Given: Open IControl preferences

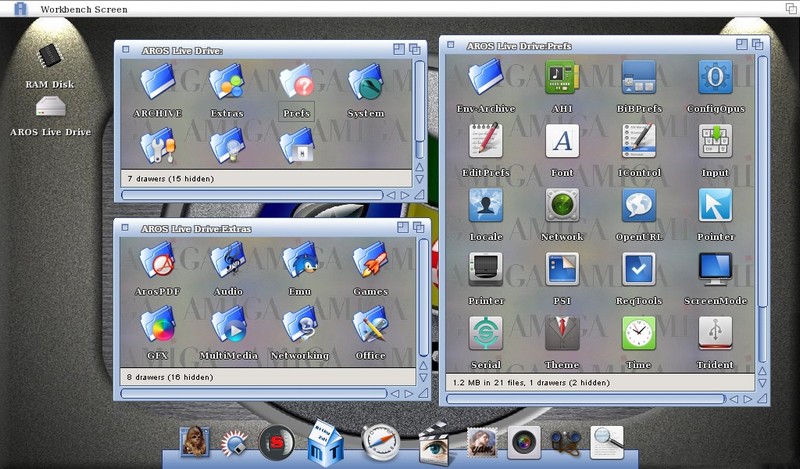Looking at the screenshot, I should pyautogui.click(x=639, y=141).
